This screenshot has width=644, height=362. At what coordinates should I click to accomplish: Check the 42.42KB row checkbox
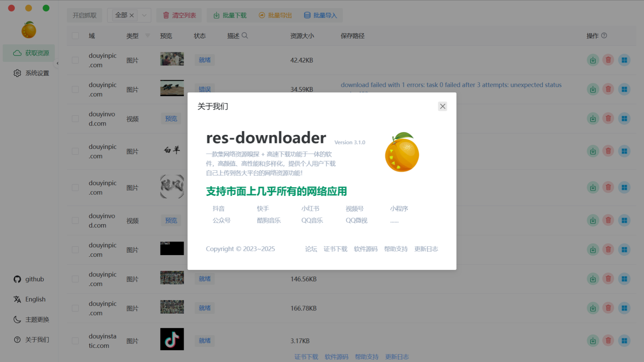[x=75, y=60]
